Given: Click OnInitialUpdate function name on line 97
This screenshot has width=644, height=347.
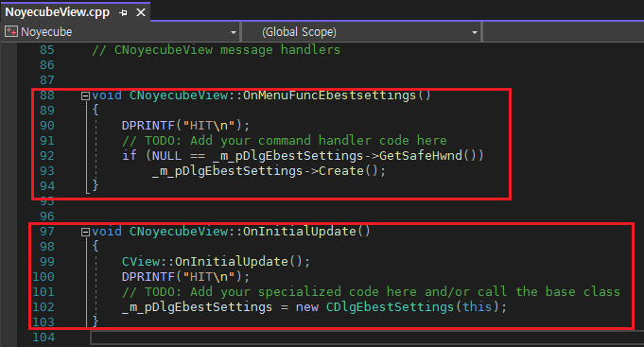Looking at the screenshot, I should point(300,232).
